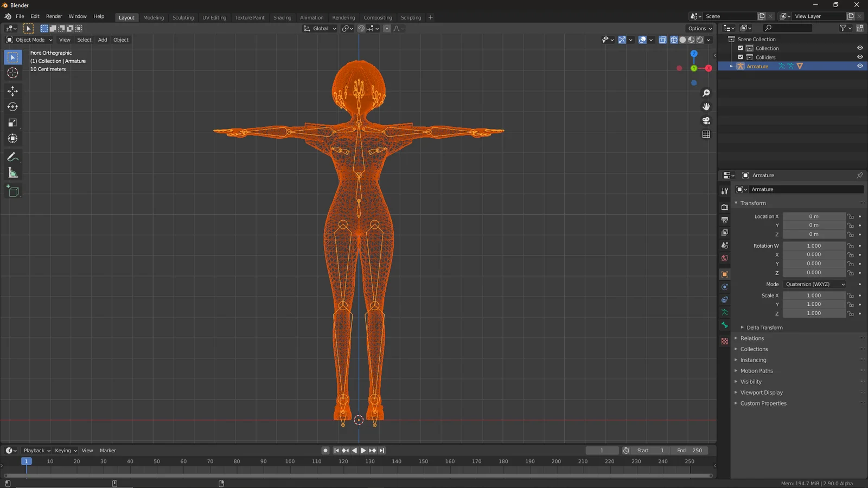Activate the Measure tool
The width and height of the screenshot is (868, 488).
pos(12,172)
